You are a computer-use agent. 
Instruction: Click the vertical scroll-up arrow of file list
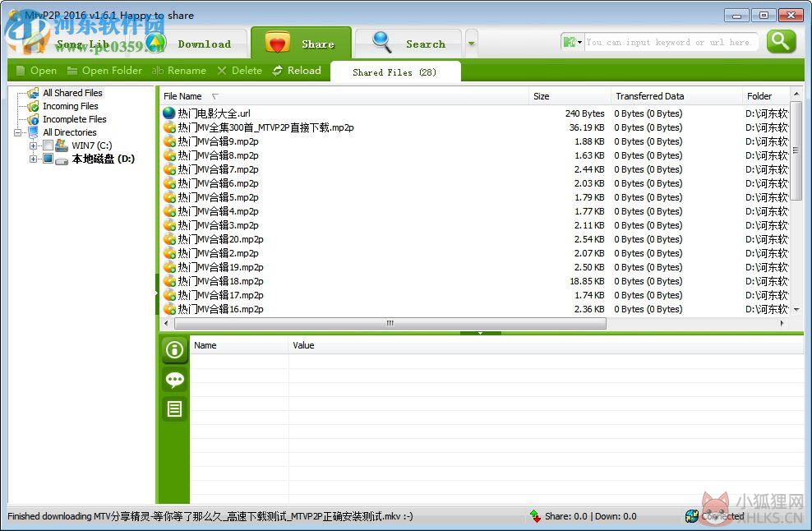coord(796,94)
